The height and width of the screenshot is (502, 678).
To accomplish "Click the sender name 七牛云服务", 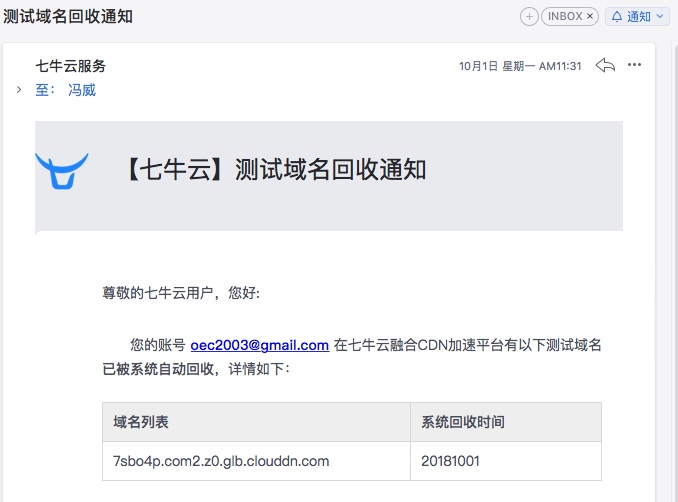I will click(x=70, y=66).
